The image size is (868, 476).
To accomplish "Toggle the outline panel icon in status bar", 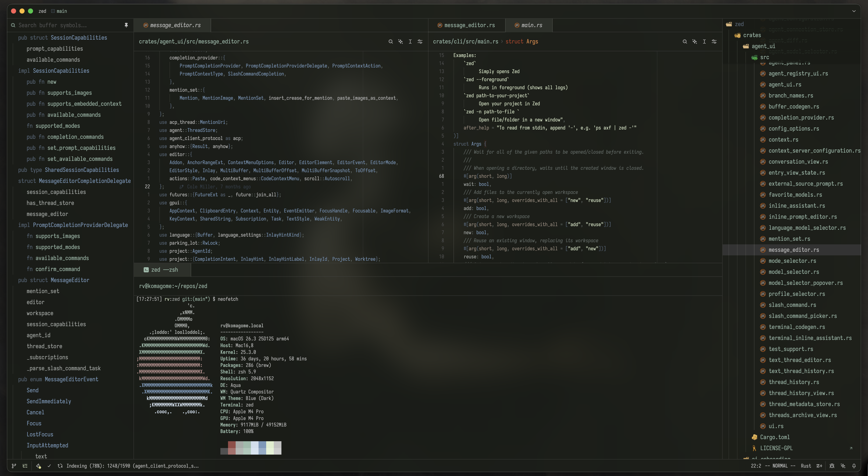I will [25, 466].
